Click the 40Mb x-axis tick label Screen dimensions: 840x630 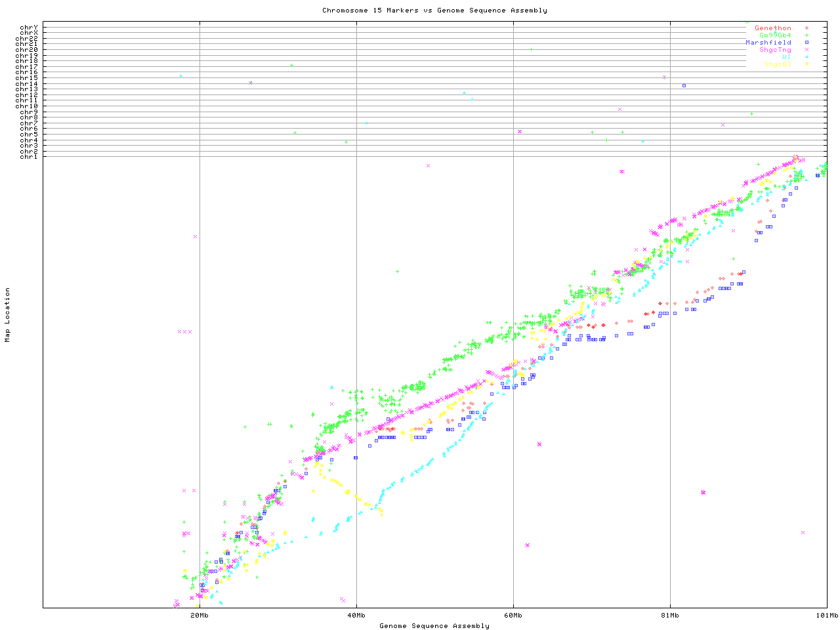point(356,616)
